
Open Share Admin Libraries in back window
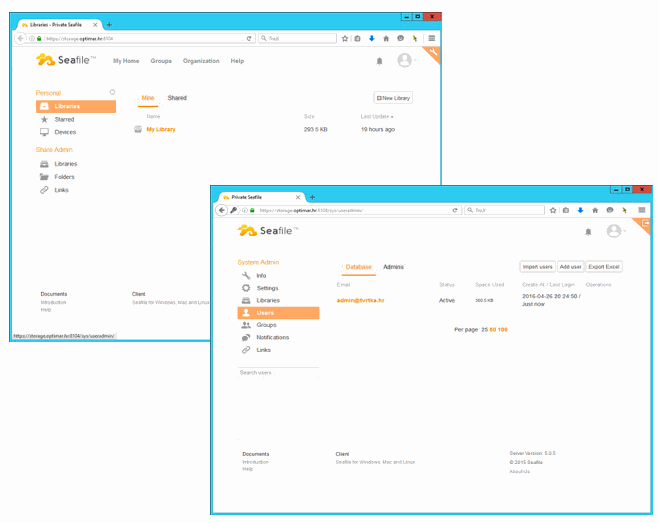pyautogui.click(x=66, y=164)
